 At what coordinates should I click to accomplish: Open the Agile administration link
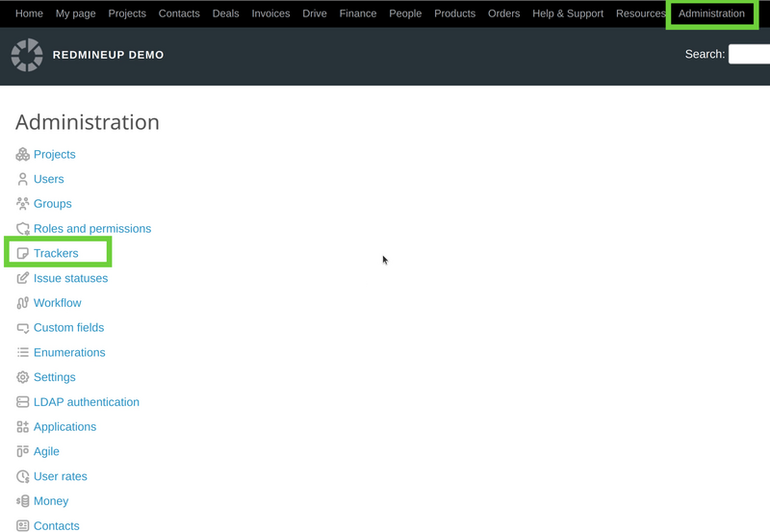point(46,451)
